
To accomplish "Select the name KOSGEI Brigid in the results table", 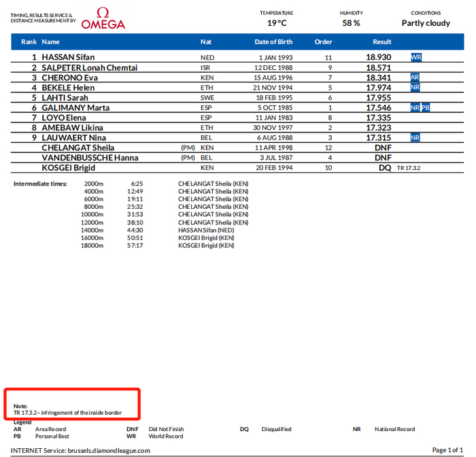I will point(68,167).
